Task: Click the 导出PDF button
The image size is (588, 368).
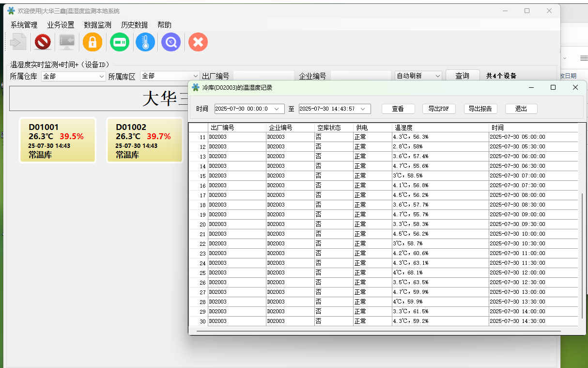Action: click(439, 109)
